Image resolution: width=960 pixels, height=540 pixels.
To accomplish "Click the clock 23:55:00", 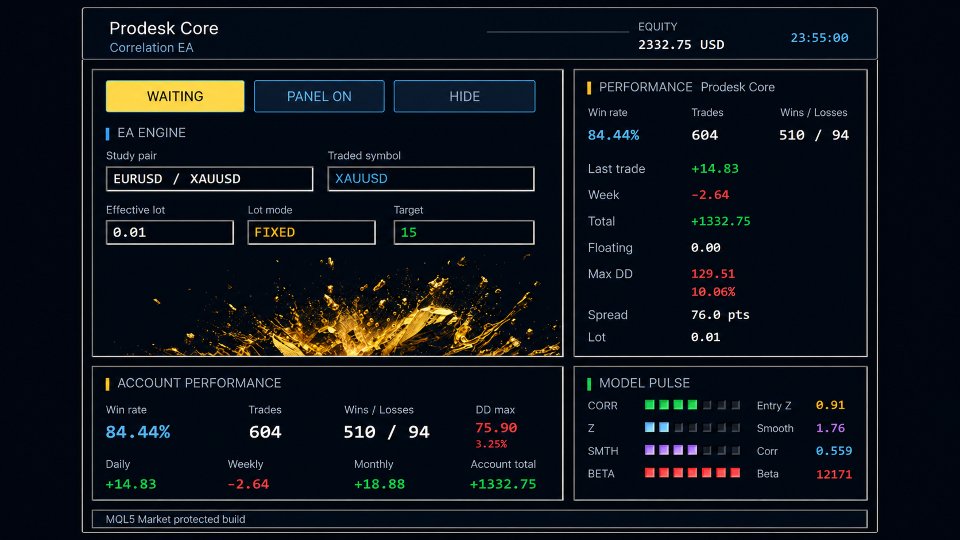I will click(x=819, y=38).
